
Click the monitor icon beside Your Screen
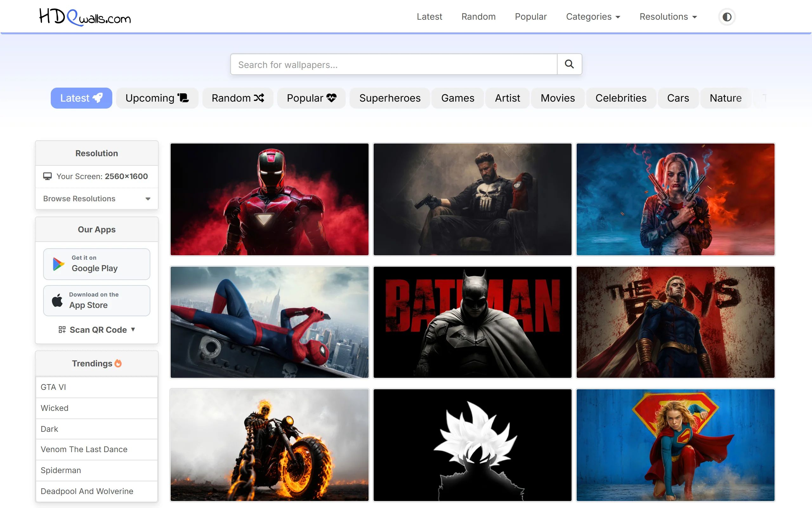pyautogui.click(x=47, y=177)
